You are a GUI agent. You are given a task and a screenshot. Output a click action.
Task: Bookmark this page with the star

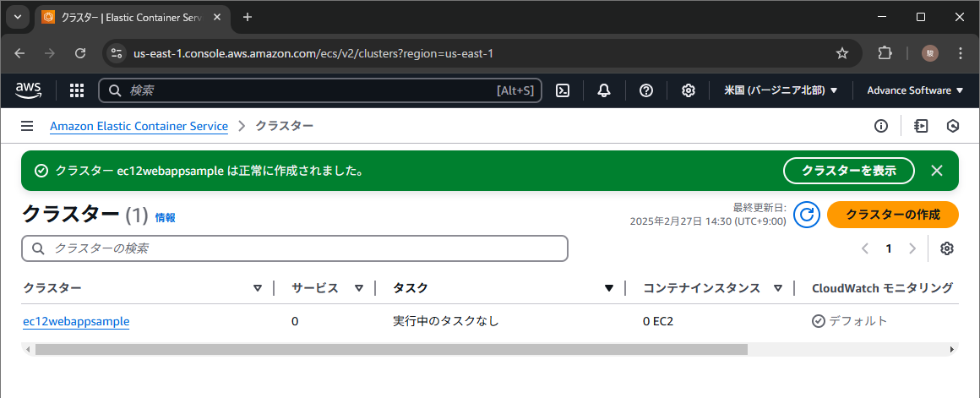click(842, 54)
